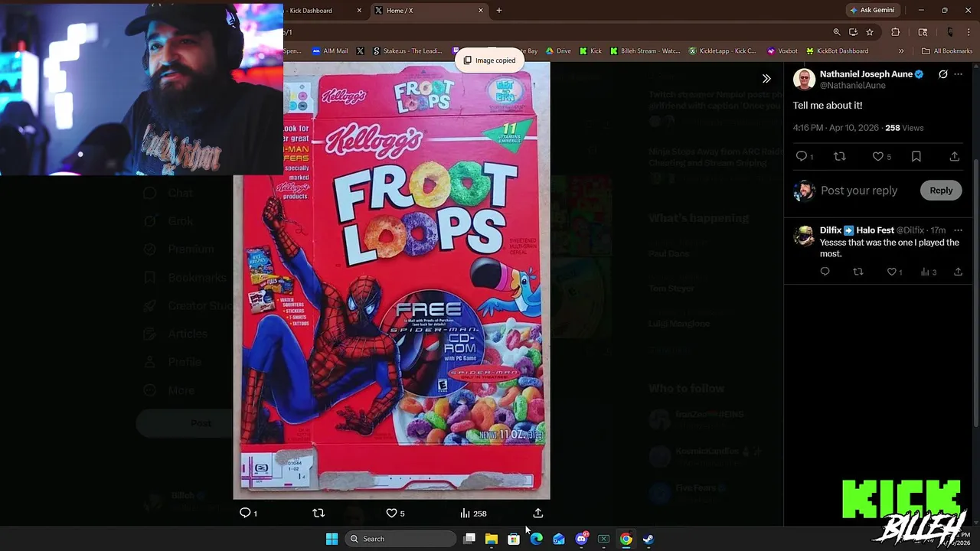Open the KickBot Dashboard bookmark
The image size is (980, 551).
[x=837, y=51]
